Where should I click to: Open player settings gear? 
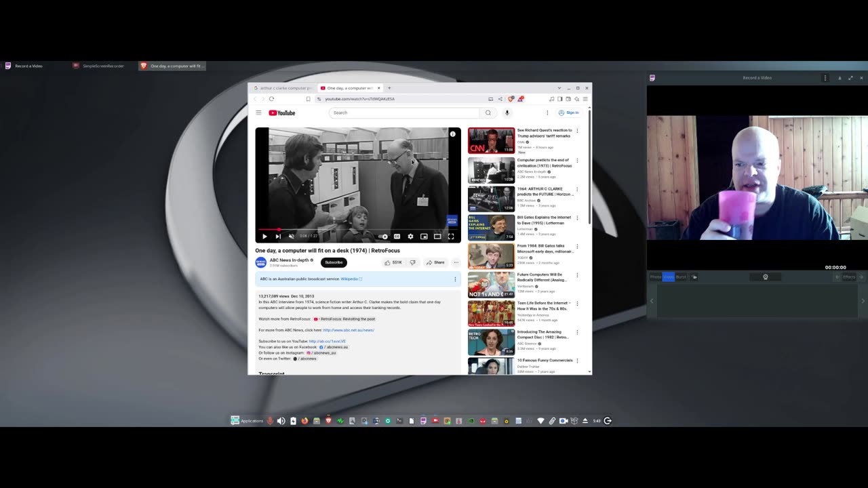click(410, 237)
